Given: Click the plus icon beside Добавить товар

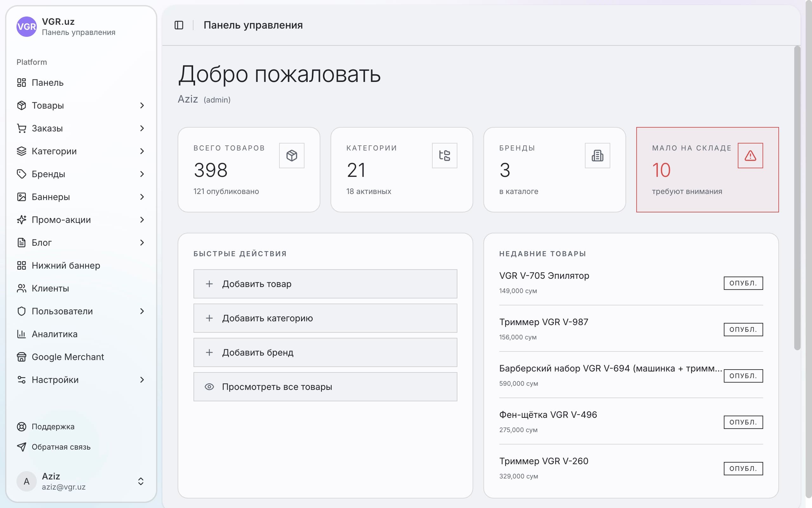Looking at the screenshot, I should pyautogui.click(x=209, y=284).
